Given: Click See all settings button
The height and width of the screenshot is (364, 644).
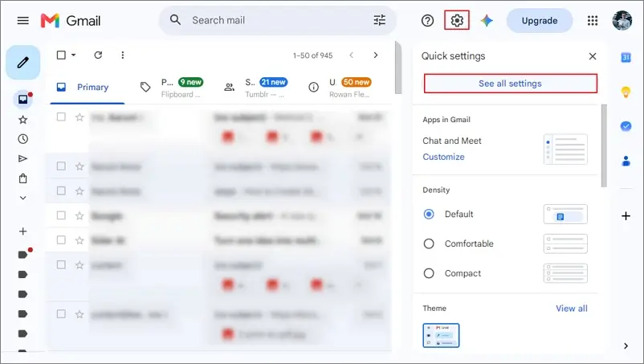Looking at the screenshot, I should tap(510, 84).
